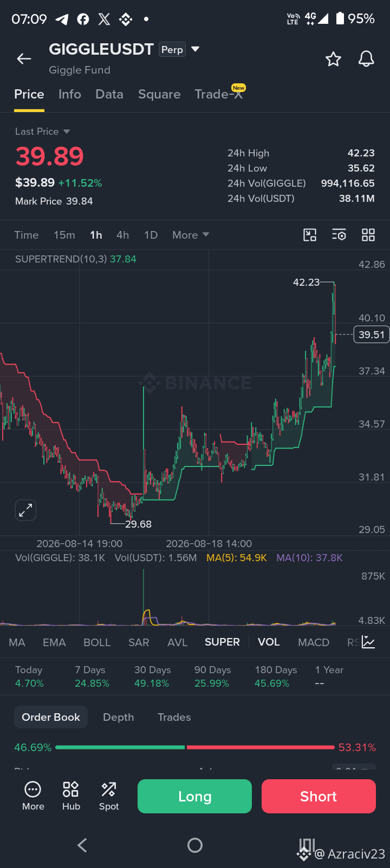Tap the green Long button
Screen dimensions: 390x868
pyautogui.click(x=194, y=796)
